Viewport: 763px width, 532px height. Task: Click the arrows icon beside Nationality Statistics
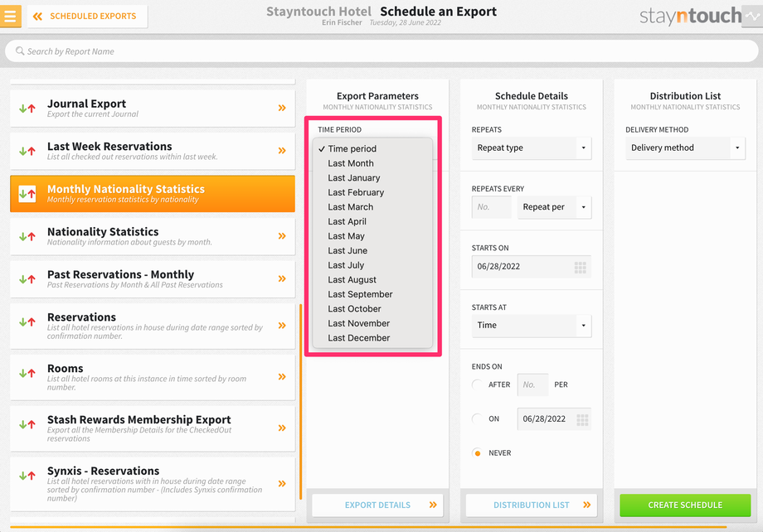[27, 237]
